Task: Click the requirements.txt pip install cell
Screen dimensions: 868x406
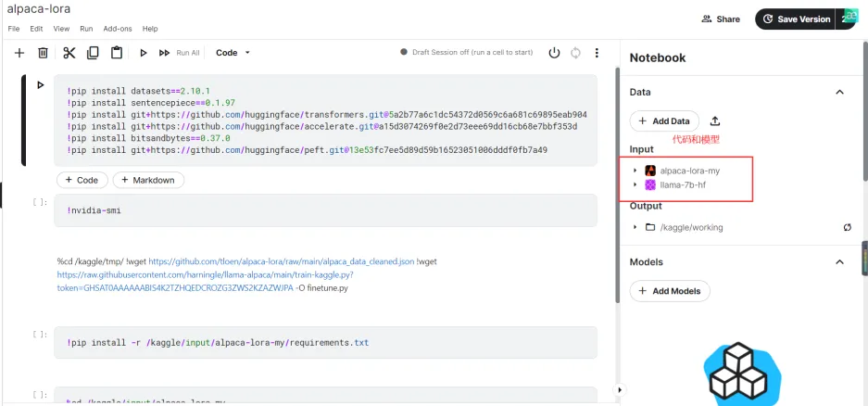Action: pos(325,342)
